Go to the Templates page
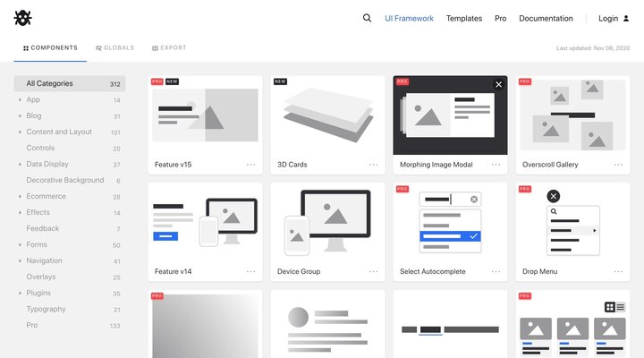644x358 pixels. pyautogui.click(x=464, y=18)
